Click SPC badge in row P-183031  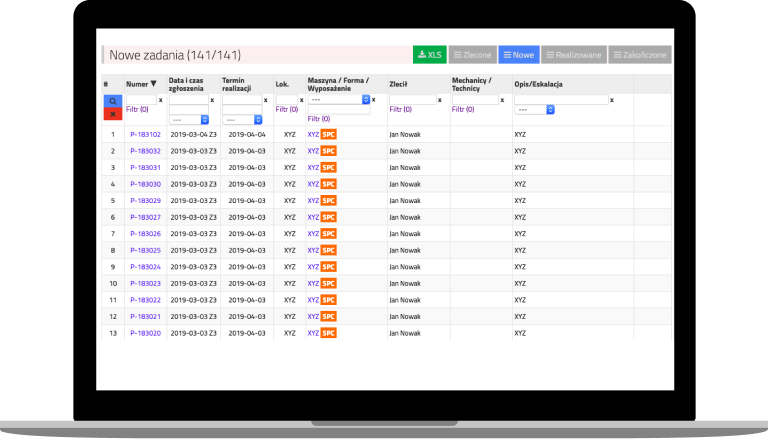[329, 168]
